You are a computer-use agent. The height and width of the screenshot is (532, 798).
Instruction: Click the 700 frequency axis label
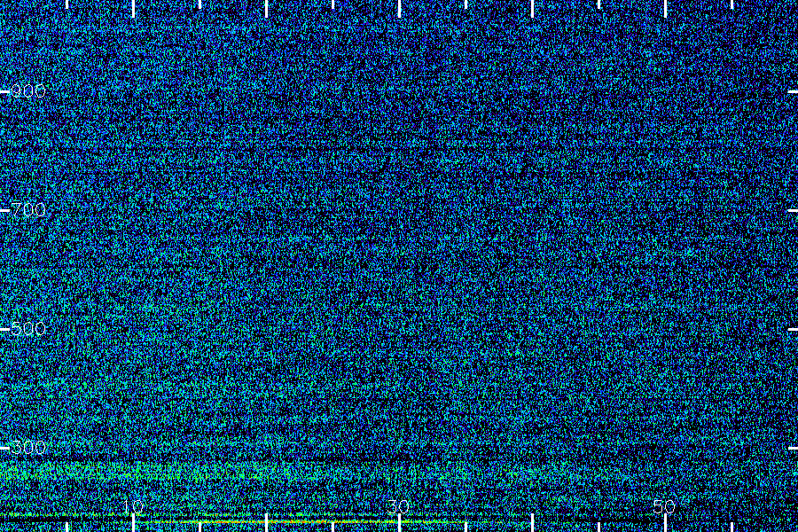(28, 210)
